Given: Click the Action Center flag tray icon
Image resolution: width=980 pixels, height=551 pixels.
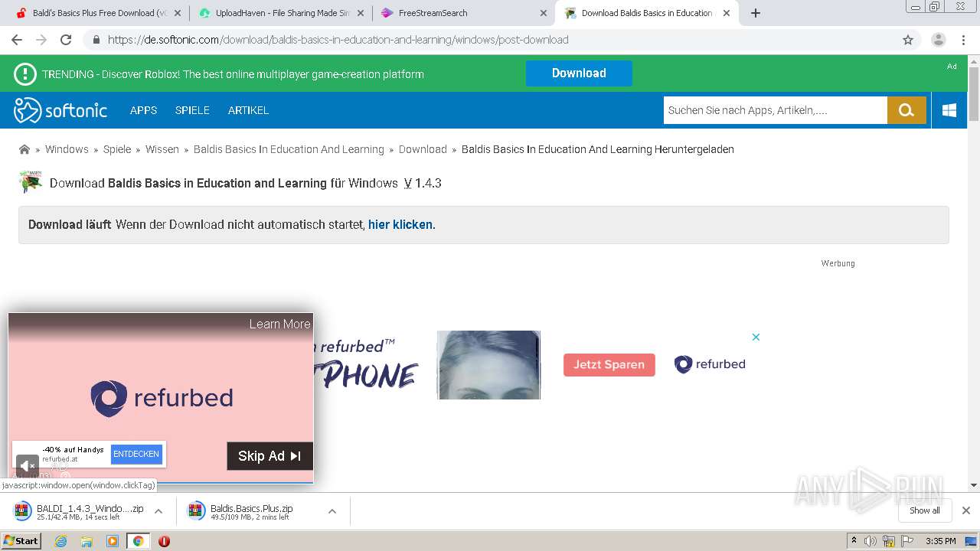Looking at the screenshot, I should [907, 541].
